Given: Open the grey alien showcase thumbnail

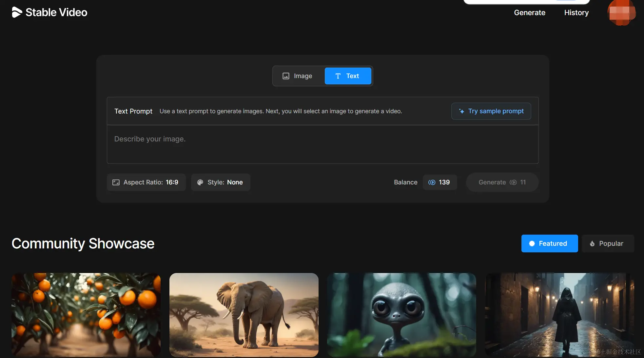Looking at the screenshot, I should pos(401,315).
